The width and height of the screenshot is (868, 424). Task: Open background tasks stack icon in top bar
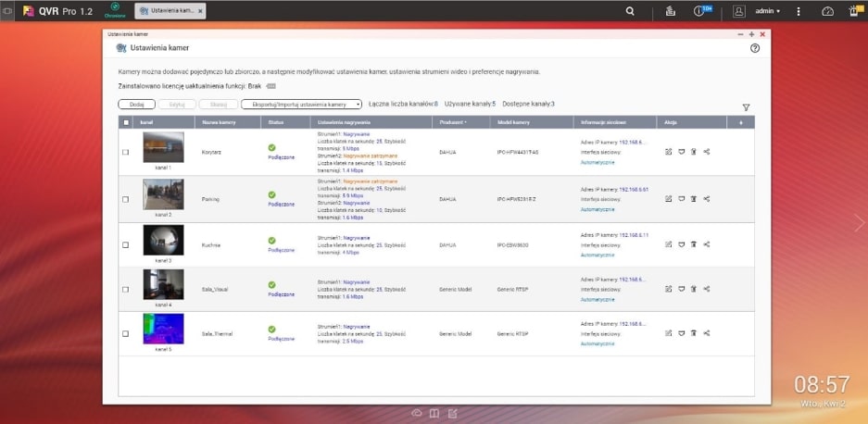(x=671, y=11)
